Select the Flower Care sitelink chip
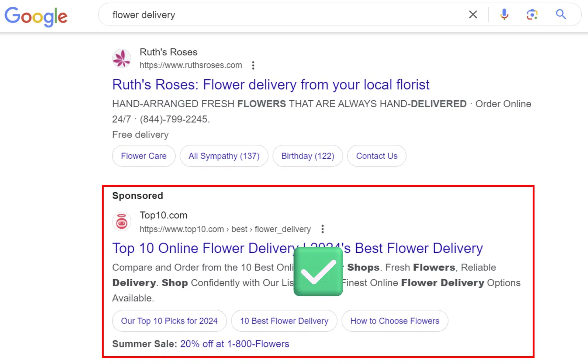 [x=144, y=156]
